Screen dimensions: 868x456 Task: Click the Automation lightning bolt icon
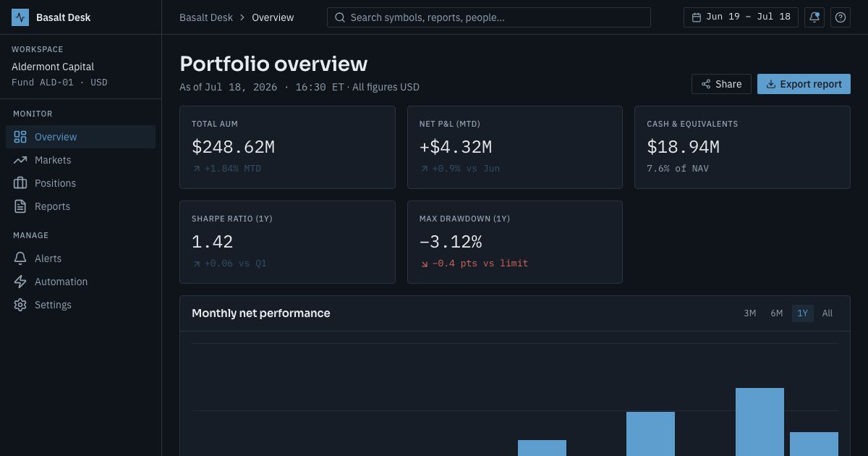(20, 282)
